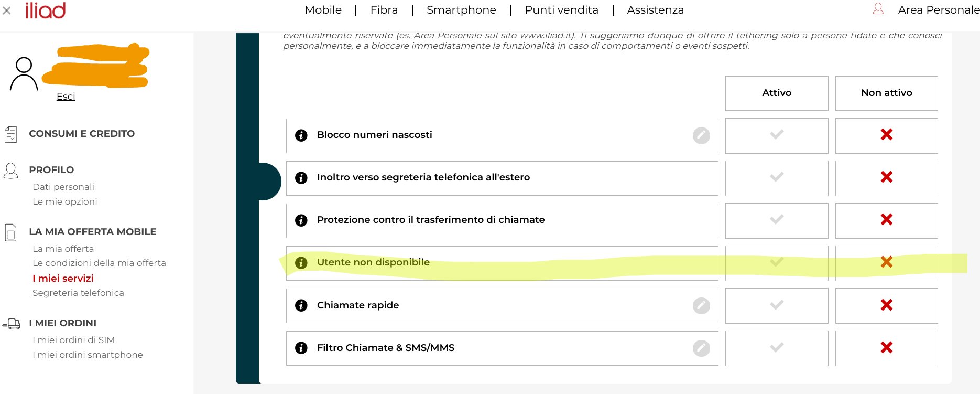This screenshot has height=394, width=980.
Task: Edit Blocco numeri nascosti with pencil icon
Action: (701, 135)
